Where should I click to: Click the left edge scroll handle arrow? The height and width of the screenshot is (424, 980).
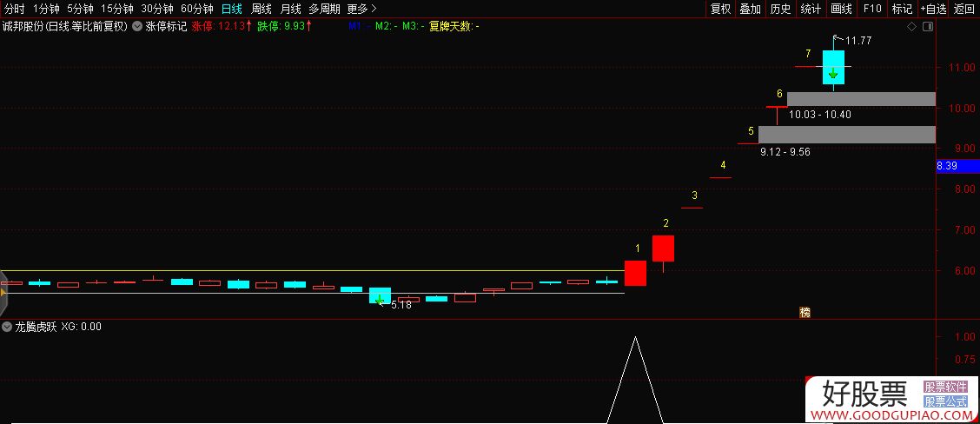3,294
